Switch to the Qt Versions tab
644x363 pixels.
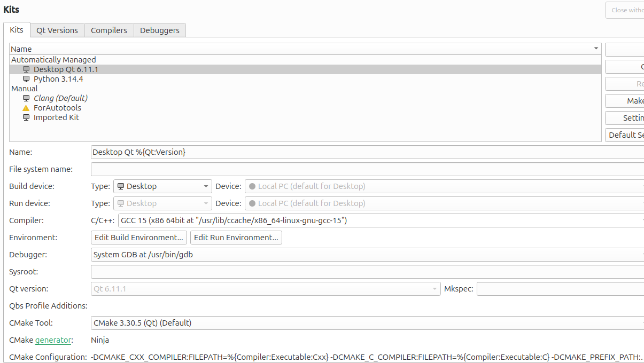pos(57,30)
